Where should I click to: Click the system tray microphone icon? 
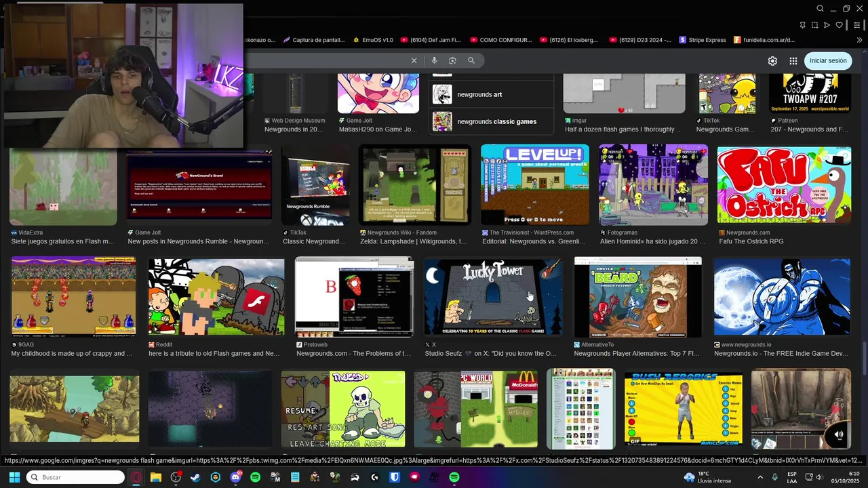[x=774, y=477]
